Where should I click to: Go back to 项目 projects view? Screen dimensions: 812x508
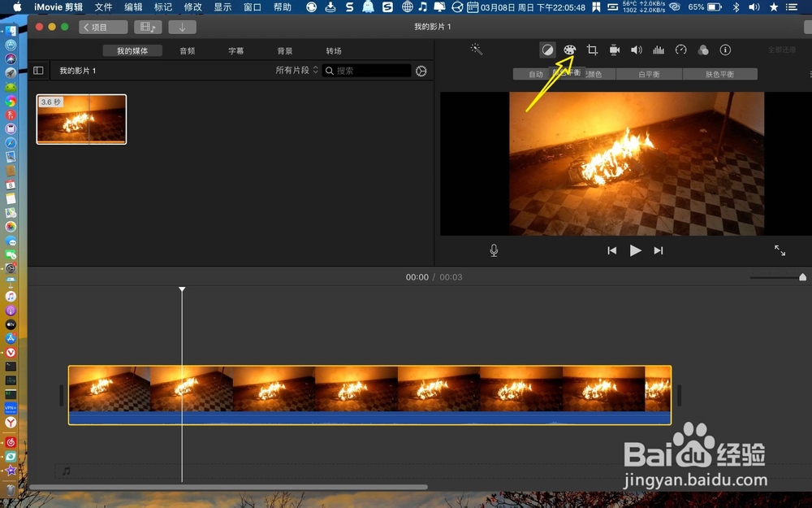pos(103,27)
